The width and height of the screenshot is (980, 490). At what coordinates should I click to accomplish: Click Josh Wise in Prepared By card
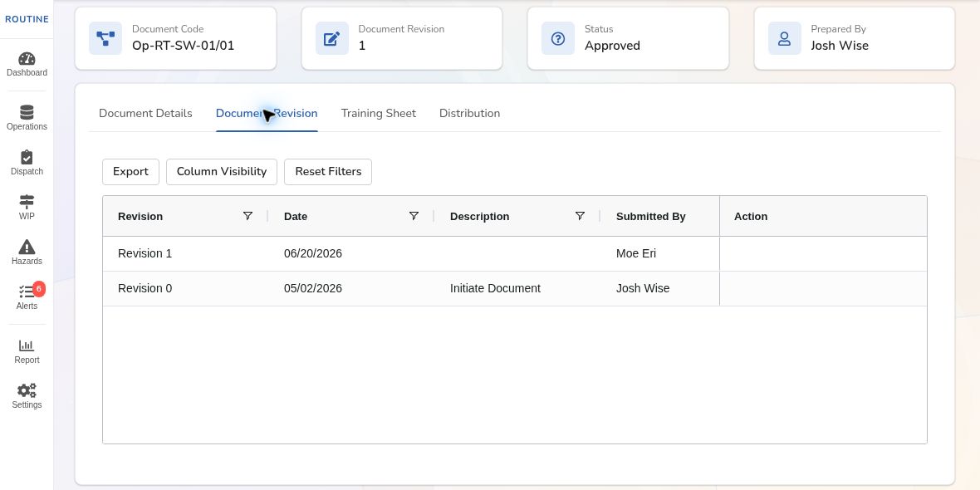[840, 46]
